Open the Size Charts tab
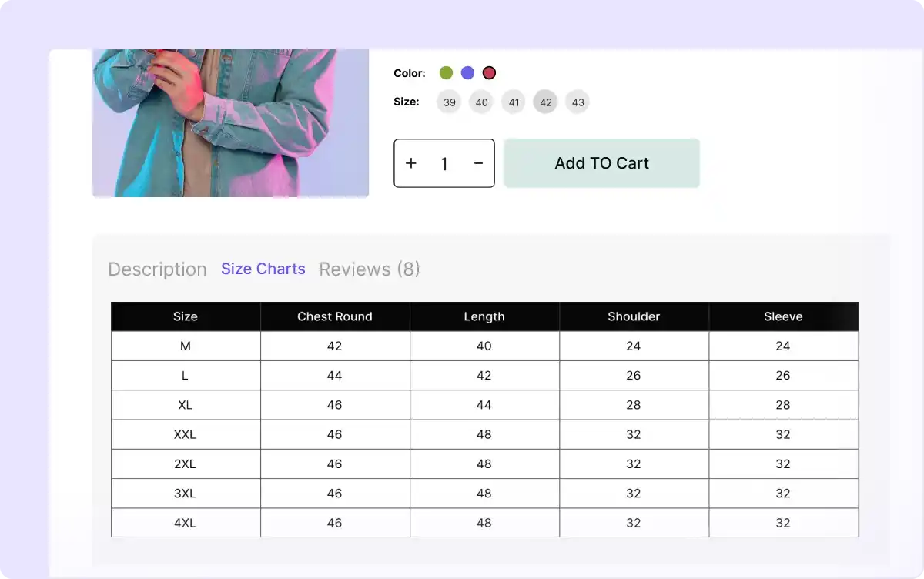 [263, 269]
